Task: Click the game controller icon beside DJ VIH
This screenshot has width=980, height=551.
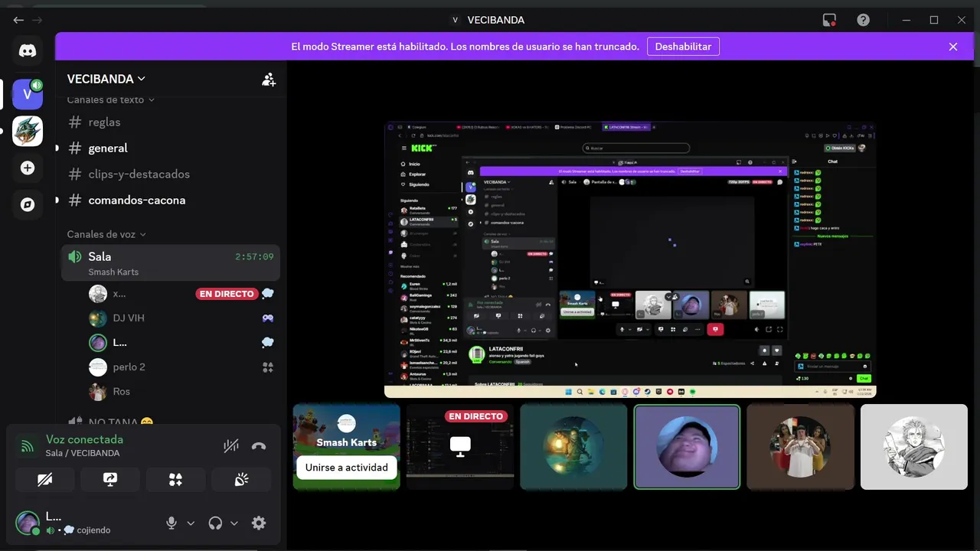Action: (268, 318)
